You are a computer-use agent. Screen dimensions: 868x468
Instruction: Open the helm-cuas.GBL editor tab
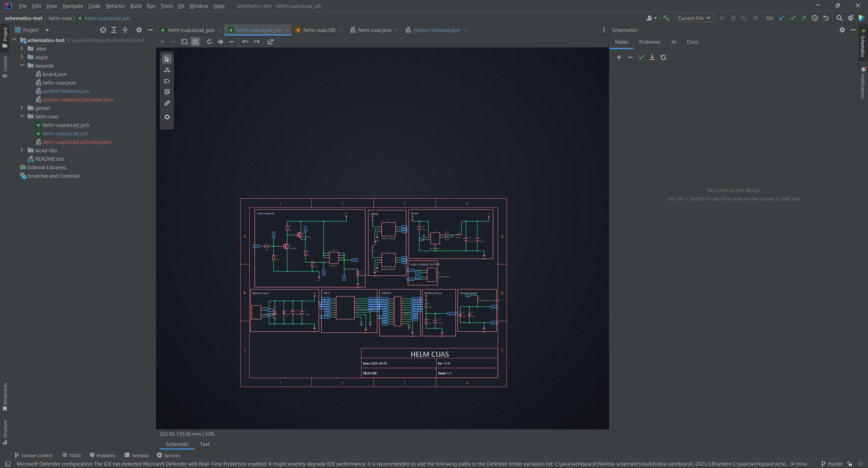320,30
